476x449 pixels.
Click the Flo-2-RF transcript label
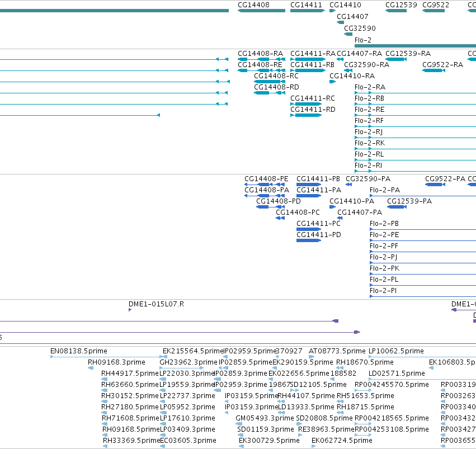coord(369,121)
